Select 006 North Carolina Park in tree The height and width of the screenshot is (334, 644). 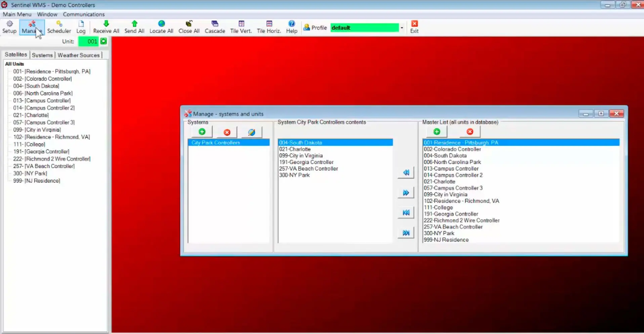click(43, 93)
